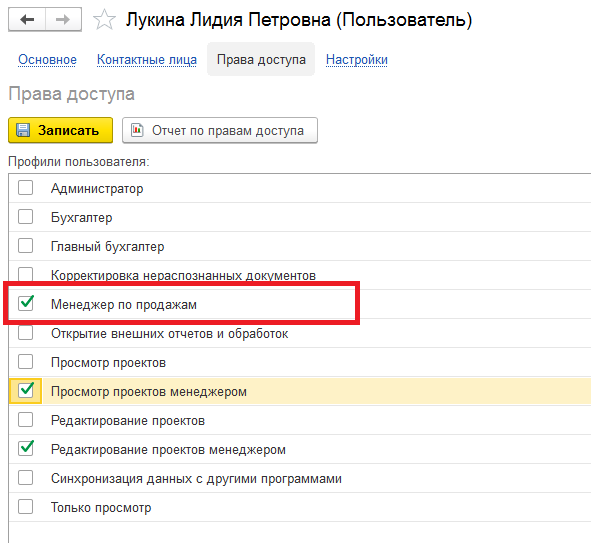The height and width of the screenshot is (543, 591).
Task: Tick the Только просмотр checkbox
Action: click(x=26, y=506)
